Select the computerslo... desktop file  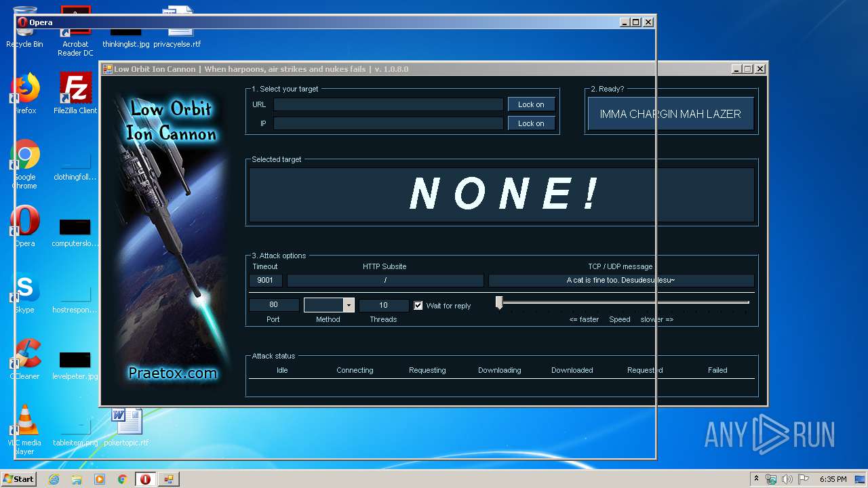click(75, 233)
